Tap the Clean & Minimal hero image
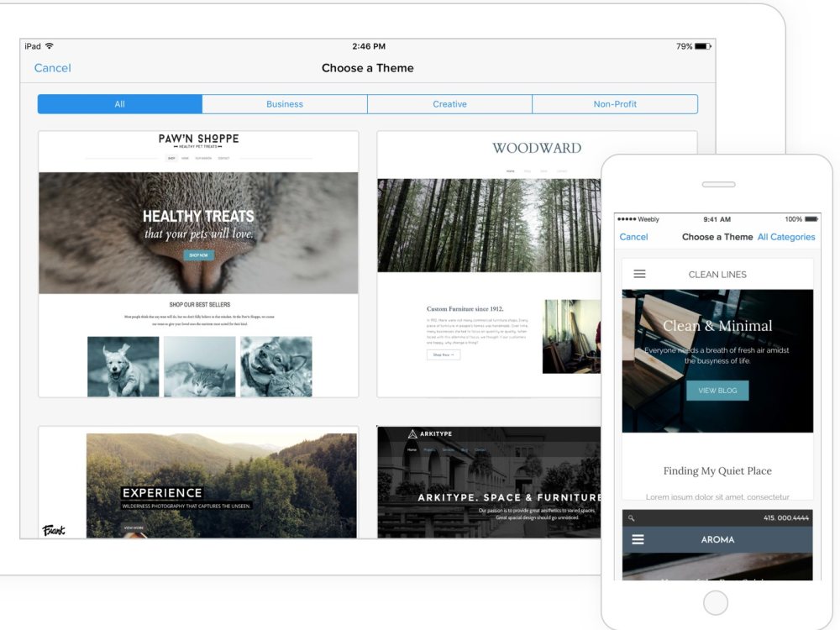This screenshot has height=630, width=840. [x=717, y=361]
